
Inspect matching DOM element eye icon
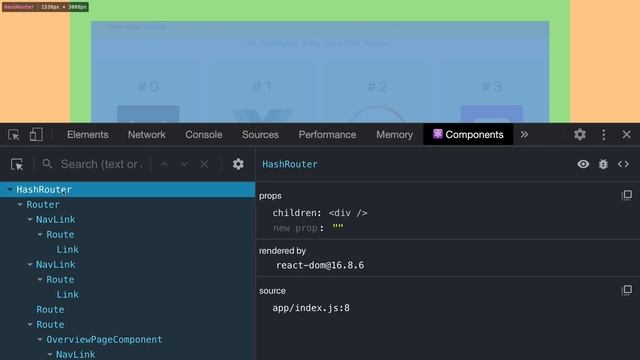tap(583, 164)
